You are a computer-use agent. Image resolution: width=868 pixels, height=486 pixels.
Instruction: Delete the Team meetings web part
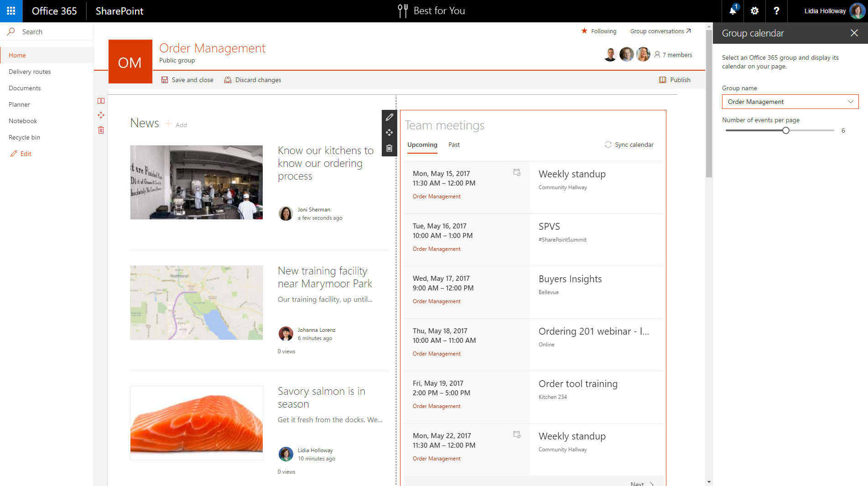389,148
